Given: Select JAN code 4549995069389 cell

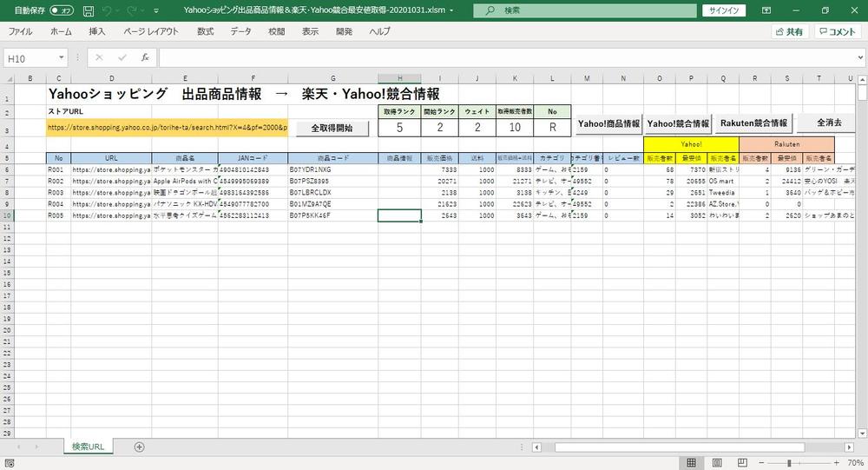Looking at the screenshot, I should click(x=253, y=182).
